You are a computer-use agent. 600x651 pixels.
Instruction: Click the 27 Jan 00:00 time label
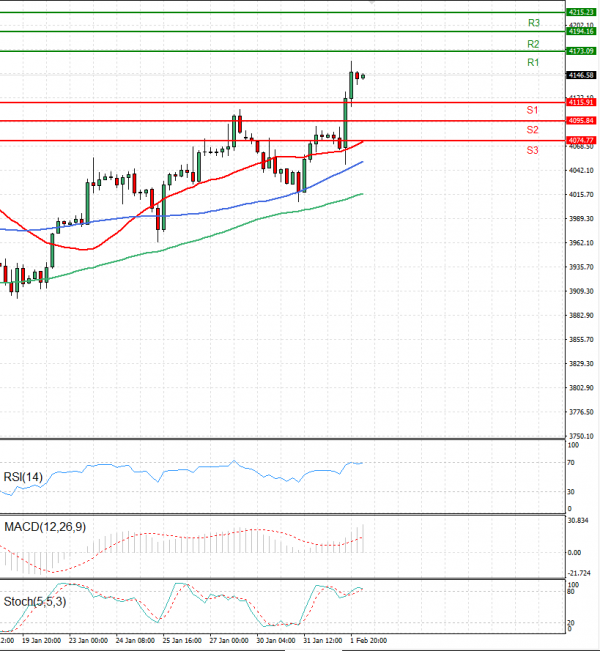229,641
